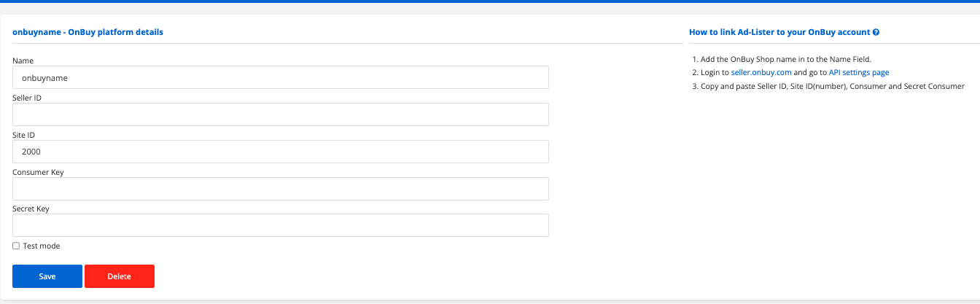Click into the empty Seller ID field
The image size is (980, 304).
(x=281, y=114)
